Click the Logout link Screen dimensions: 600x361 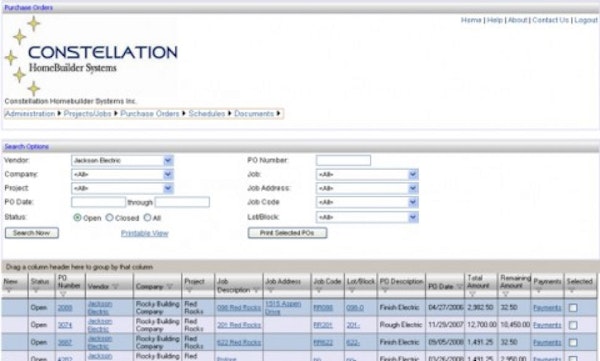(586, 20)
